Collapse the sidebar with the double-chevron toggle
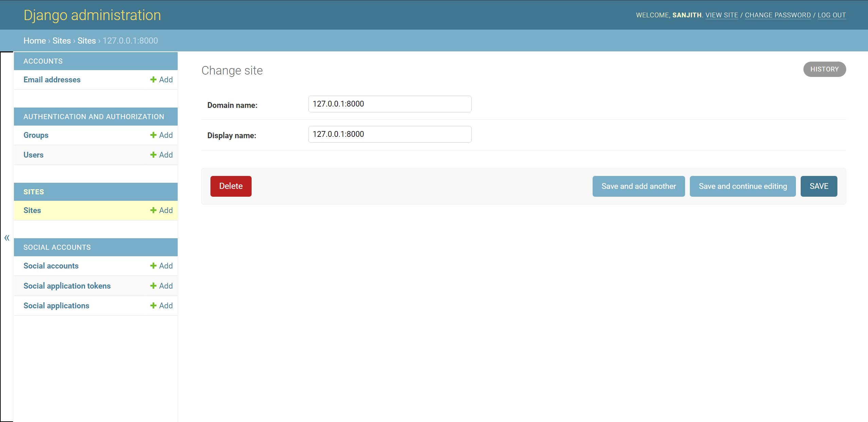Image resolution: width=868 pixels, height=422 pixels. pyautogui.click(x=7, y=238)
